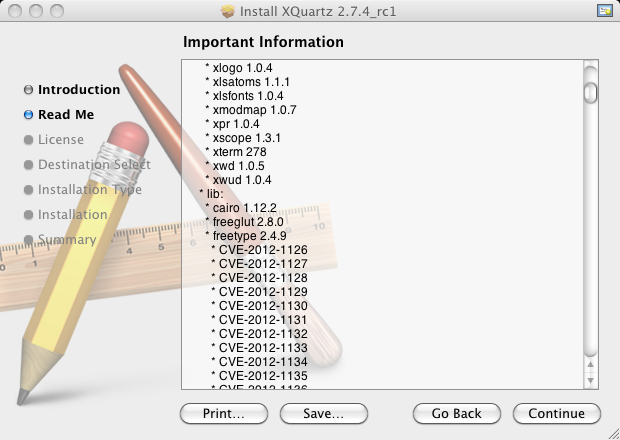This screenshot has height=440, width=620.
Task: Click the 'CVE-2012-1135' entry
Action: [259, 376]
